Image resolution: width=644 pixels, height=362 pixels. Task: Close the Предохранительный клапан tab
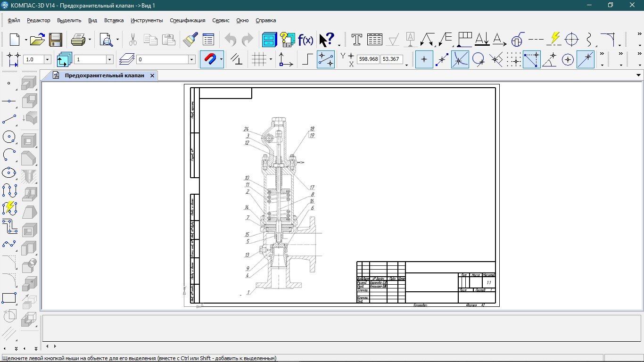(152, 75)
